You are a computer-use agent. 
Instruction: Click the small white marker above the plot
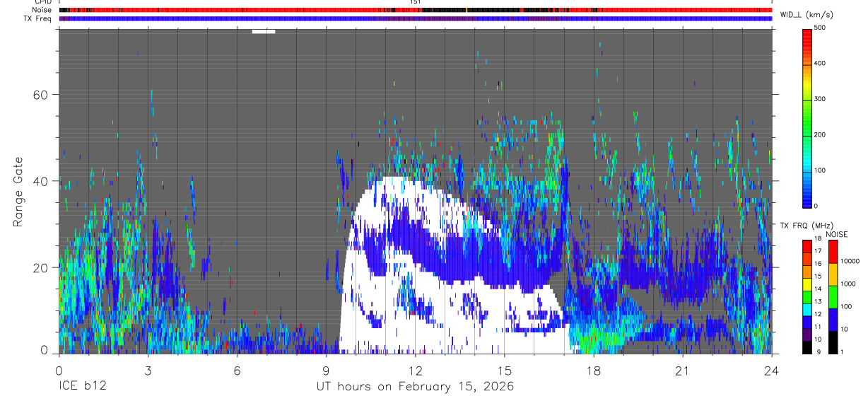[x=264, y=31]
